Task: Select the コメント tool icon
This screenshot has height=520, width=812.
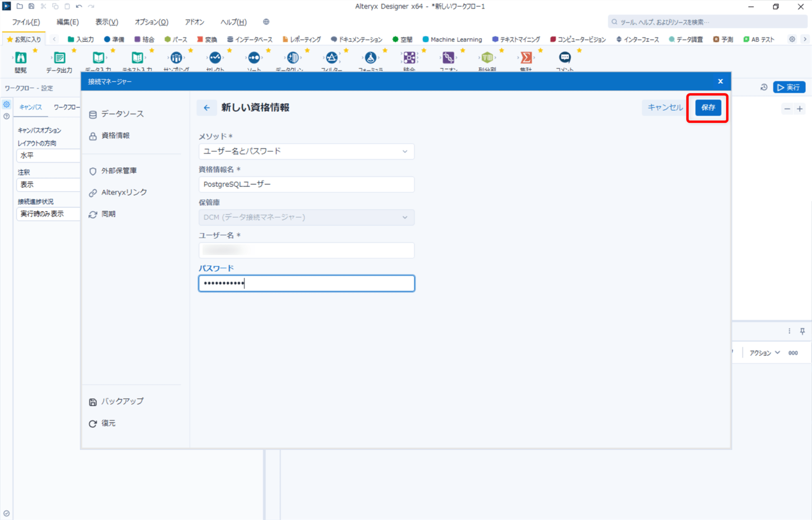Action: coord(565,58)
